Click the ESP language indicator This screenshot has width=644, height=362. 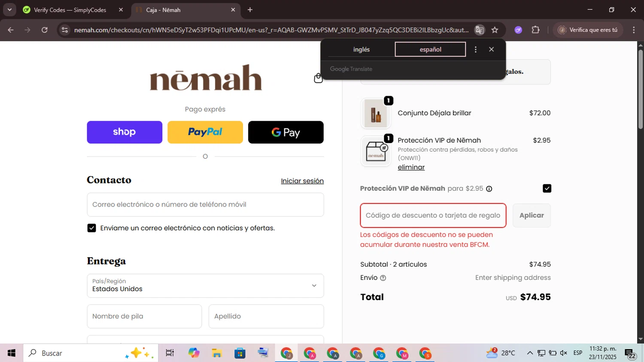pyautogui.click(x=578, y=353)
